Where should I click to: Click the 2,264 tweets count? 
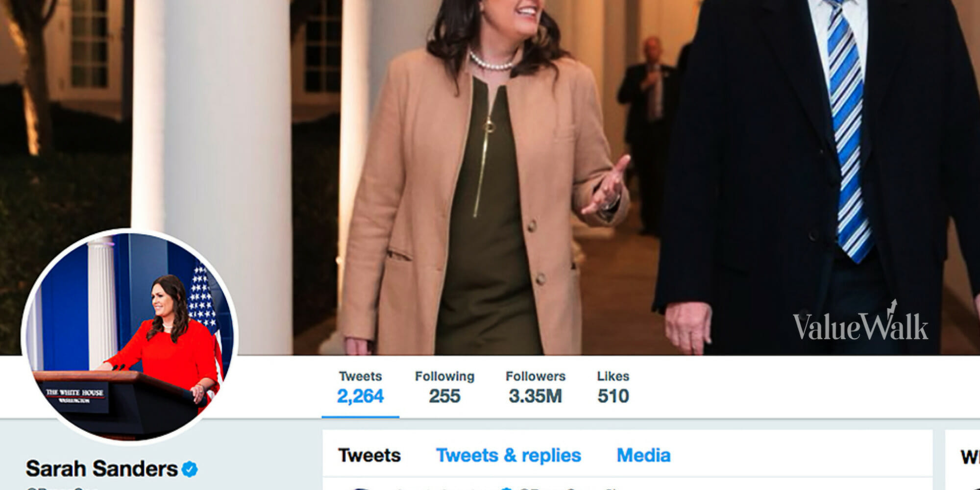360,396
